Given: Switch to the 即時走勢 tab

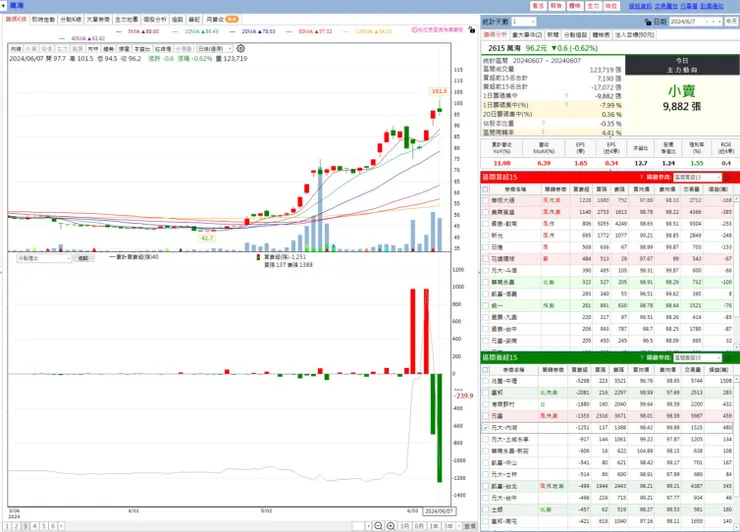Looking at the screenshot, I should tap(43, 19).
